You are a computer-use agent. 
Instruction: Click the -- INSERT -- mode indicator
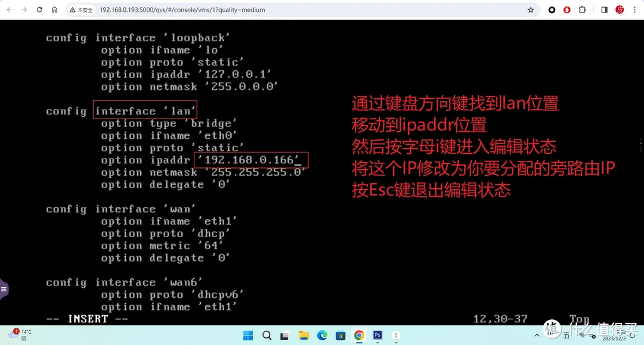pos(87,319)
